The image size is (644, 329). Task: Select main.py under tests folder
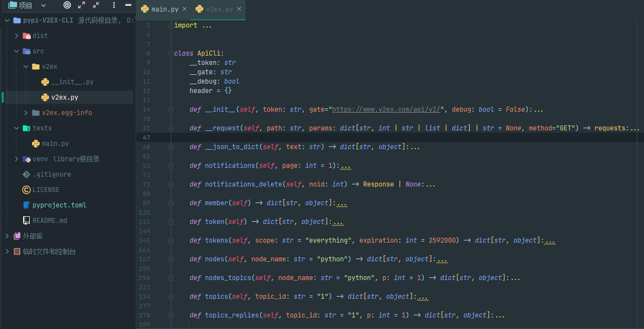[x=55, y=144]
